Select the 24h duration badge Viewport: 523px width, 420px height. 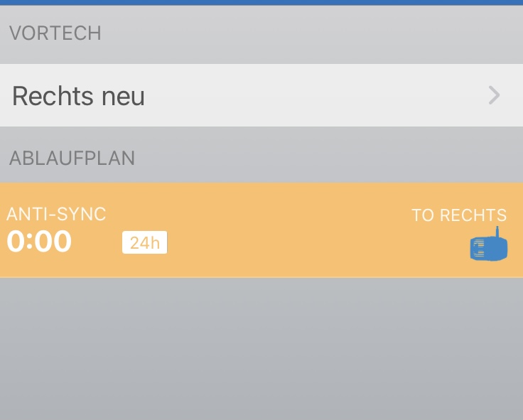click(144, 243)
